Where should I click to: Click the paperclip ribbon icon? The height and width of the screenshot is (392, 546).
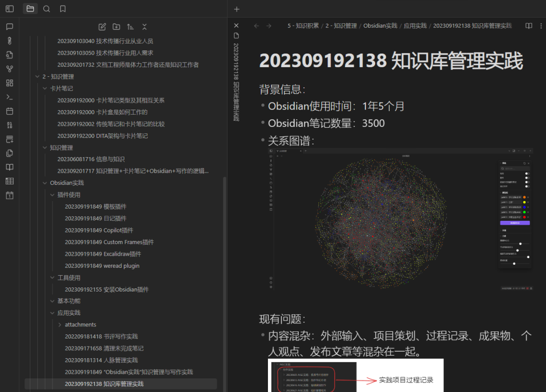pos(10,41)
